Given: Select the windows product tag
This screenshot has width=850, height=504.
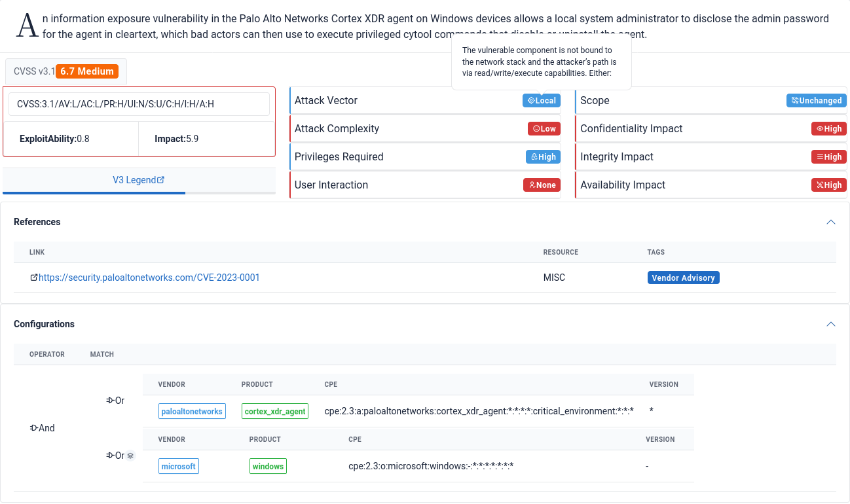Looking at the screenshot, I should point(268,466).
